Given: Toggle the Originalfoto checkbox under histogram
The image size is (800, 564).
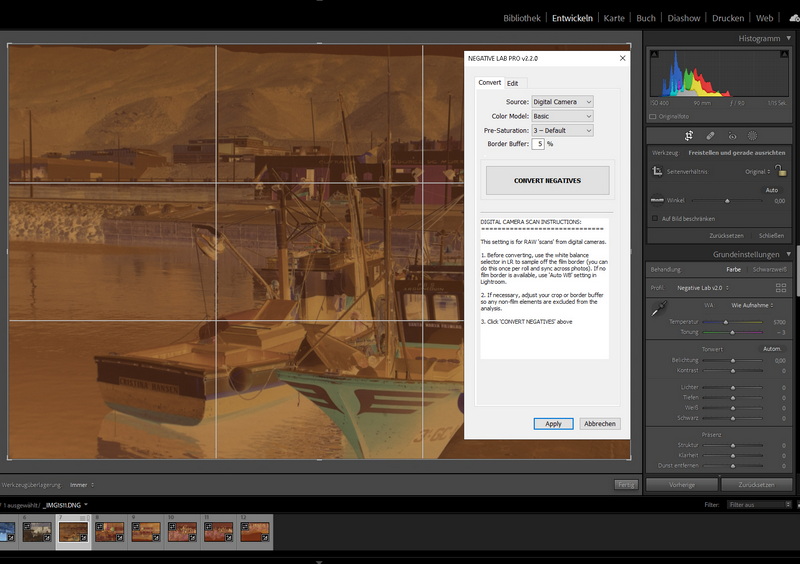Looking at the screenshot, I should (x=654, y=116).
